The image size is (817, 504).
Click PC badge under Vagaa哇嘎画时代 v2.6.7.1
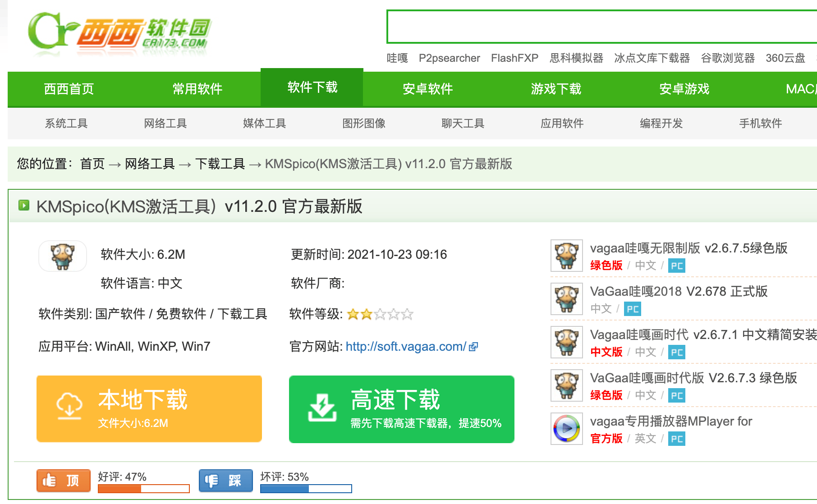[x=677, y=352]
